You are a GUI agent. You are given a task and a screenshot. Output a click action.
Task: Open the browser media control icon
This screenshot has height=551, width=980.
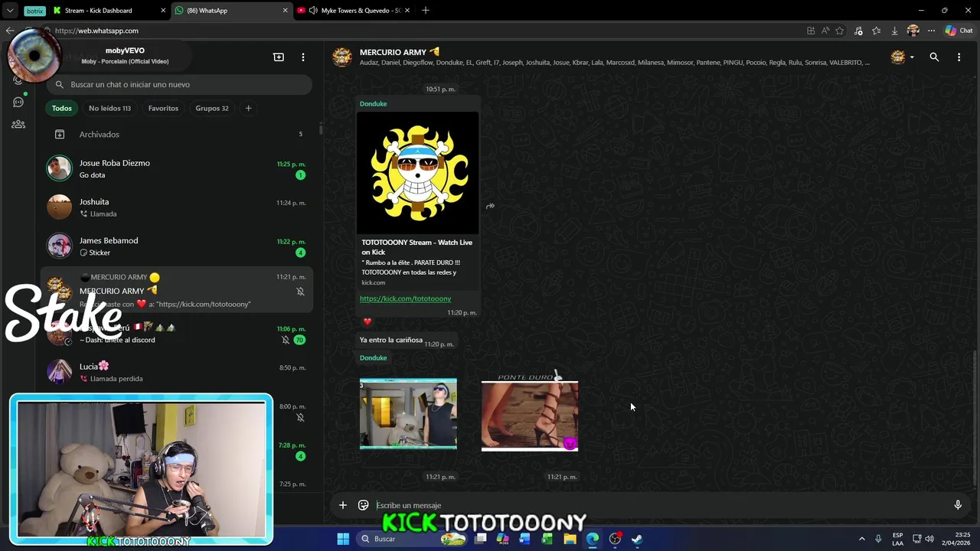[858, 31]
